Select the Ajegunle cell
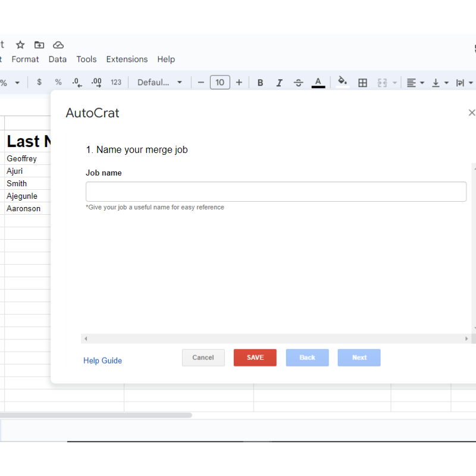Image resolution: width=476 pixels, height=476 pixels. (27, 196)
